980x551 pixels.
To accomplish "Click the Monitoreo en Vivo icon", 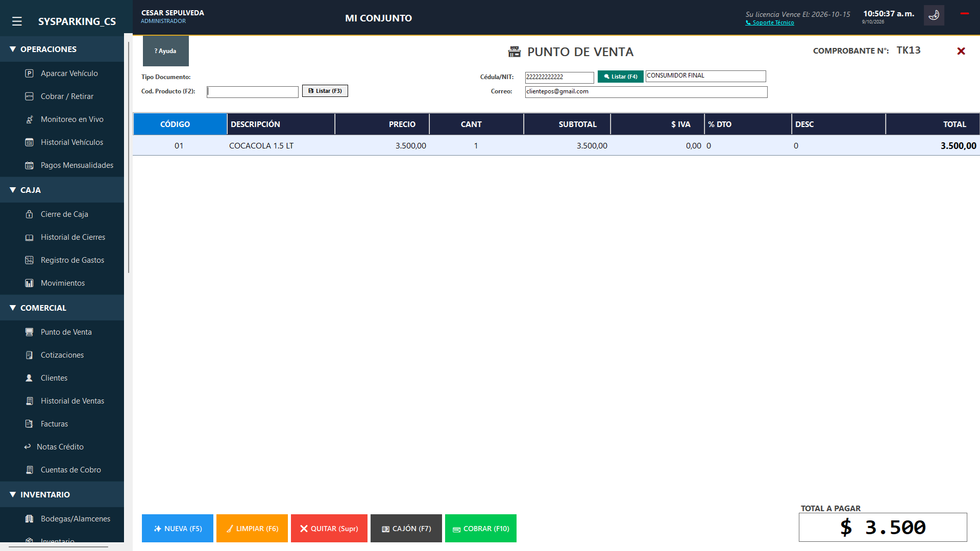I will click(x=29, y=119).
